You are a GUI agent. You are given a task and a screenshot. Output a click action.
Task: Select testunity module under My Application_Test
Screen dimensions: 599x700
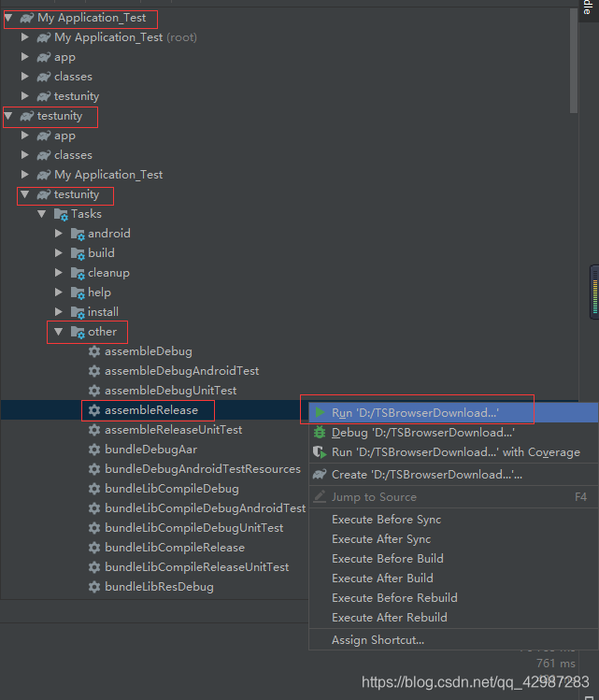[x=77, y=96]
